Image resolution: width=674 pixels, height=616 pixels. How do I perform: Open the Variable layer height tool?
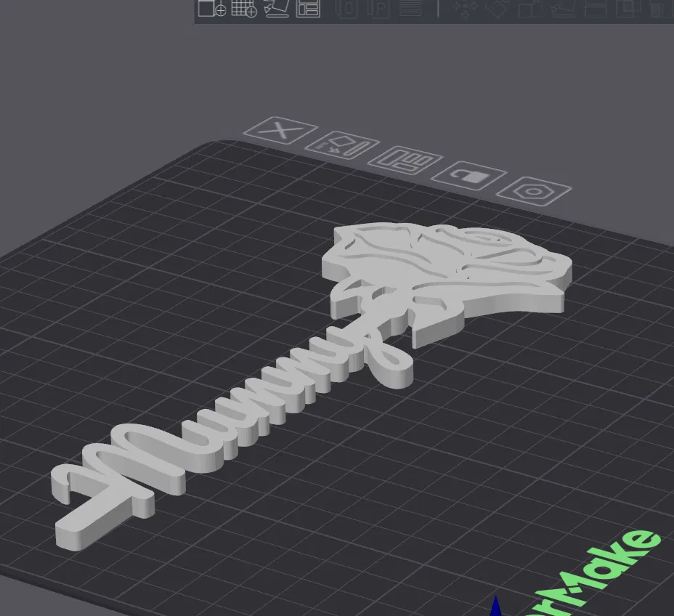[x=410, y=8]
